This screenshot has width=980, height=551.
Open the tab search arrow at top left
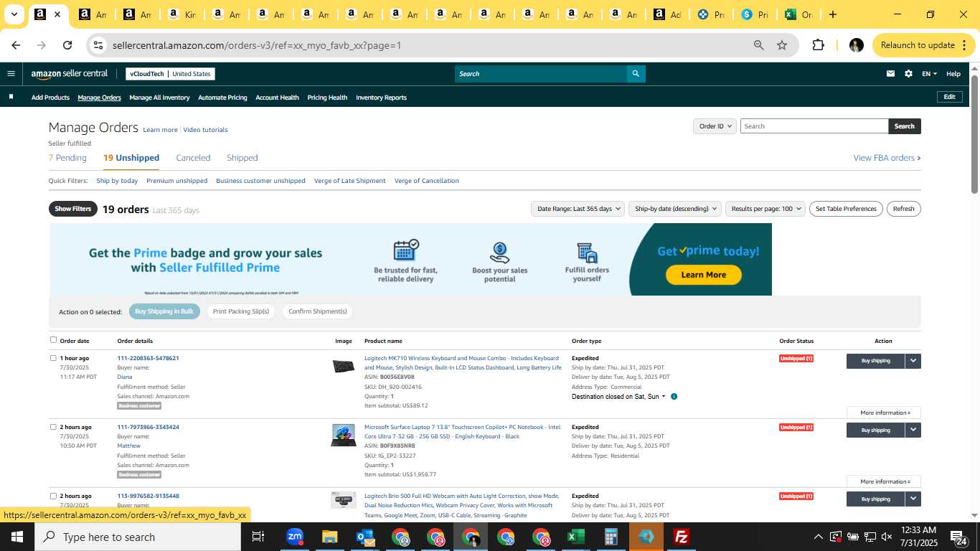[x=14, y=14]
